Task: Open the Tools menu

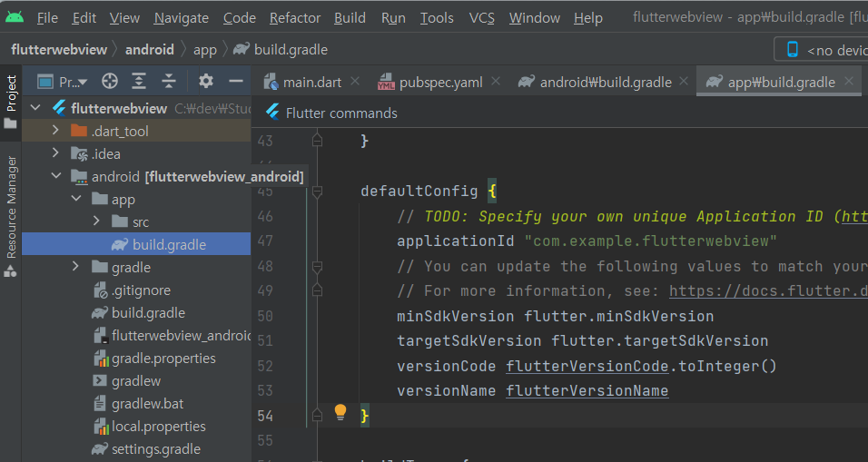Action: tap(437, 18)
